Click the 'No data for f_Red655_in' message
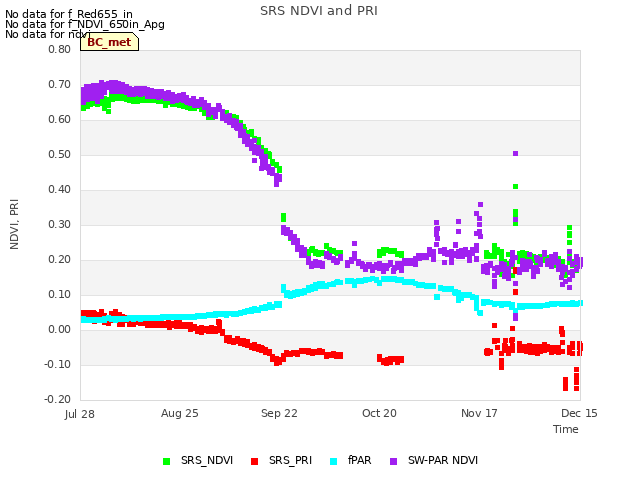 (x=69, y=14)
